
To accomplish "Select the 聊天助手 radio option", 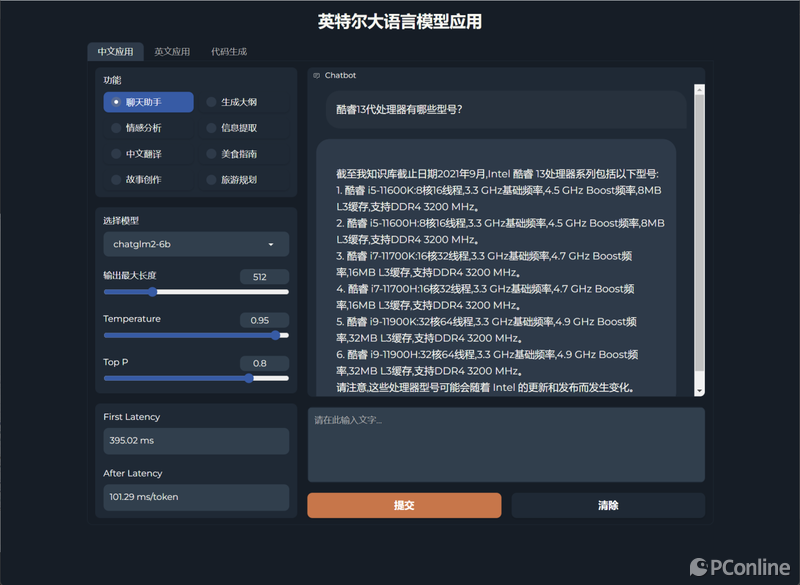I will coord(148,102).
